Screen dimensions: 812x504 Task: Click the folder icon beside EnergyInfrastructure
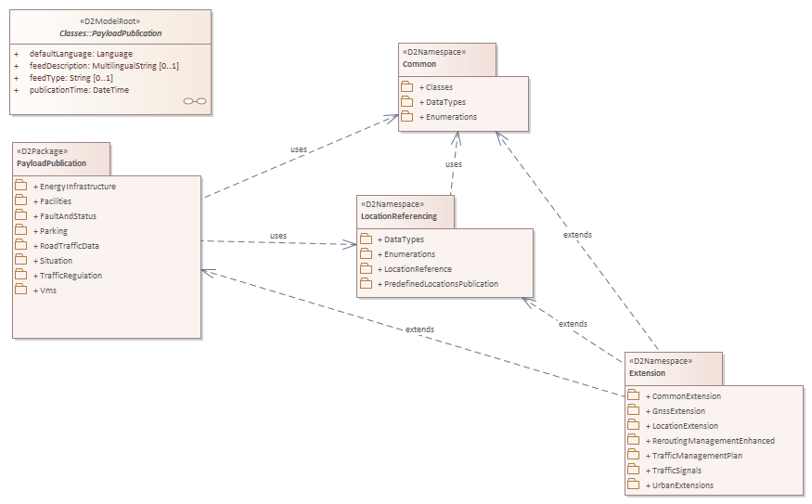(x=21, y=187)
